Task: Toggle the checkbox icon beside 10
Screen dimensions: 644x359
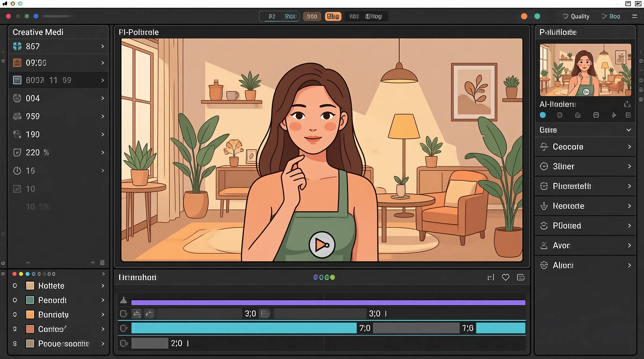Action: (17, 189)
